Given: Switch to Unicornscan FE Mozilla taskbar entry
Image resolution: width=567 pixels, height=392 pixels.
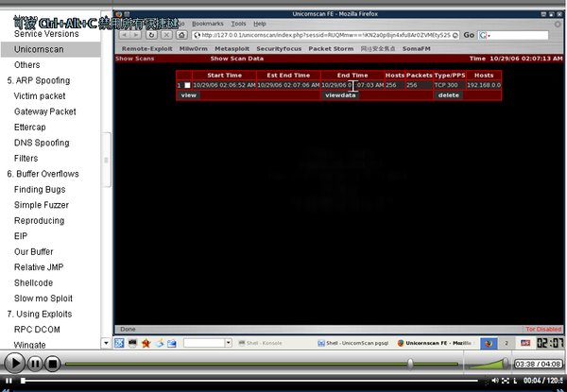Looking at the screenshot, I should (435, 343).
